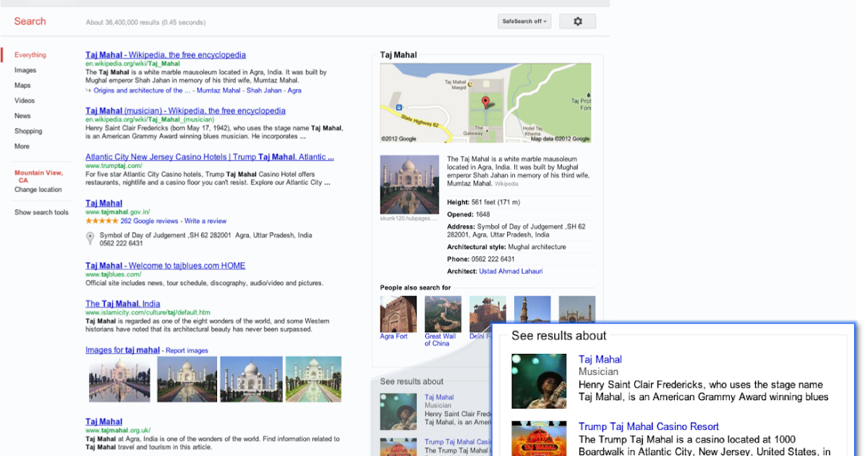Click the phone number 0562 222 6431 in panel

click(493, 259)
